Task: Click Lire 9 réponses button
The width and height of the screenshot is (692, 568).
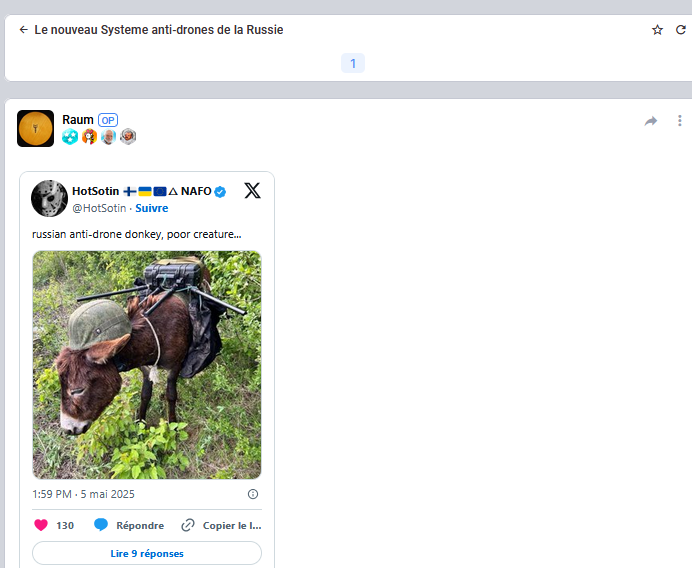Action: point(147,553)
